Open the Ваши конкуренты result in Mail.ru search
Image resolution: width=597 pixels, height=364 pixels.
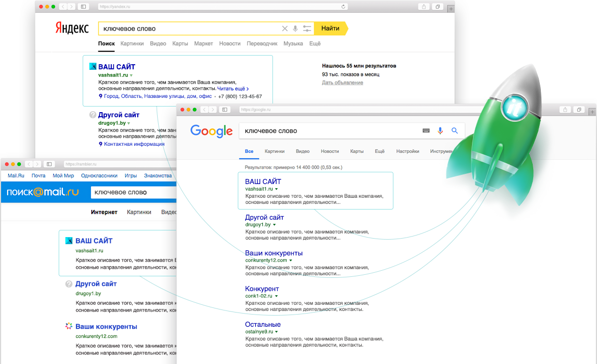106,326
